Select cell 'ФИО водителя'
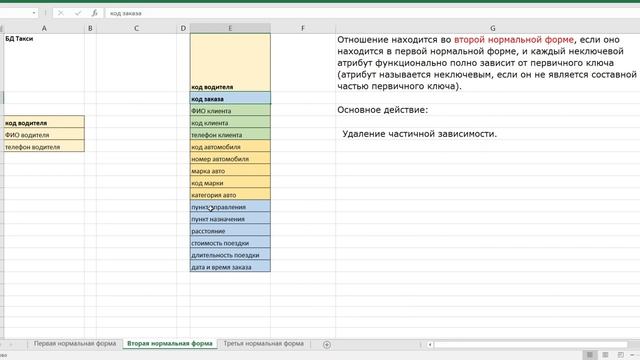Viewport: 640px width, 360px height. click(x=44, y=134)
